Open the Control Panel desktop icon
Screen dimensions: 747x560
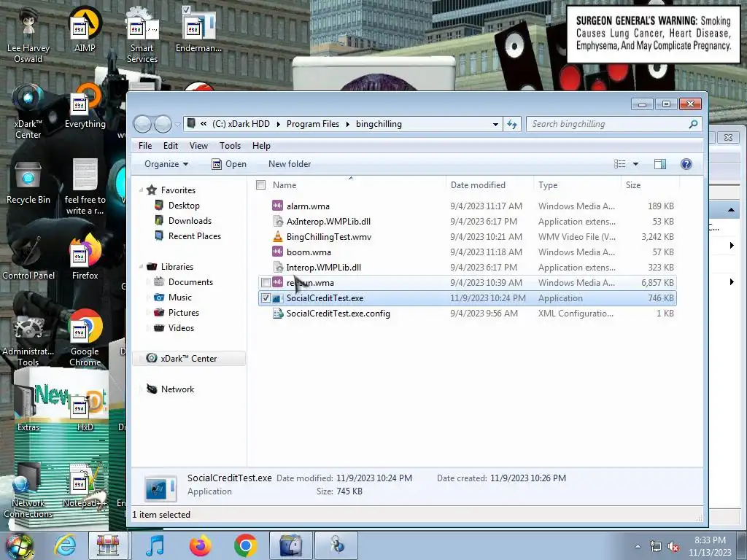(x=28, y=257)
